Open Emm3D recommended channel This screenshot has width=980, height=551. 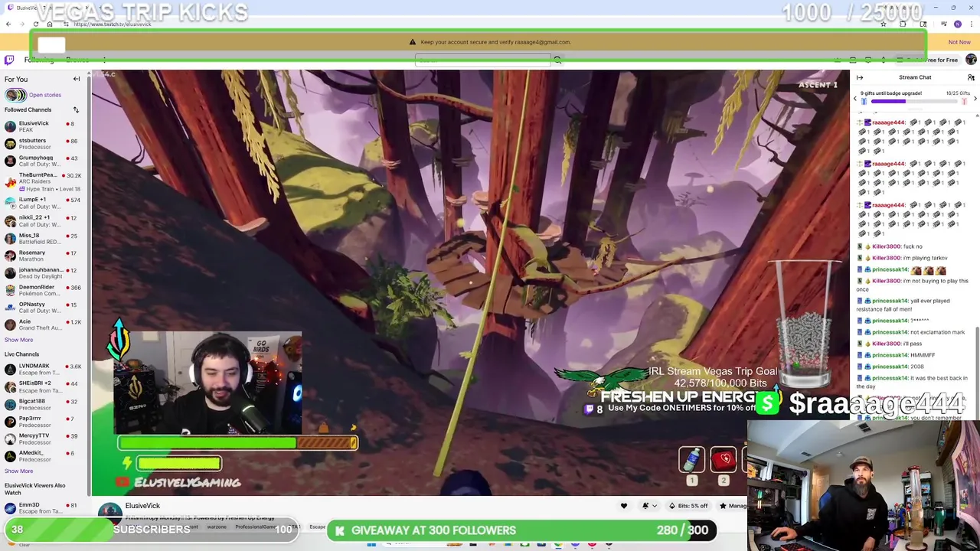pyautogui.click(x=43, y=508)
